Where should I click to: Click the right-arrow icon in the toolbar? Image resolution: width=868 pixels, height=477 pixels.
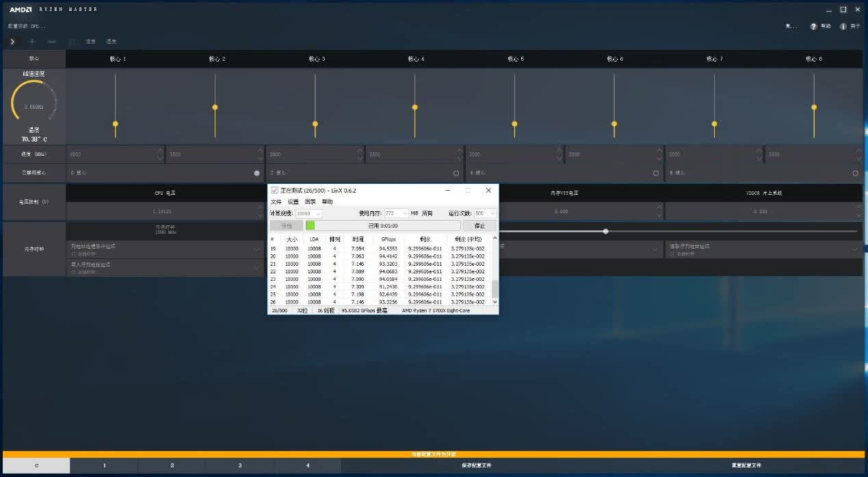(12, 42)
